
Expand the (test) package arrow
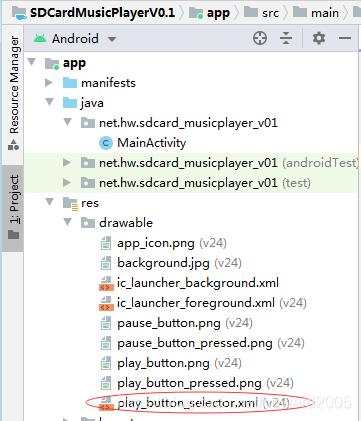point(67,182)
